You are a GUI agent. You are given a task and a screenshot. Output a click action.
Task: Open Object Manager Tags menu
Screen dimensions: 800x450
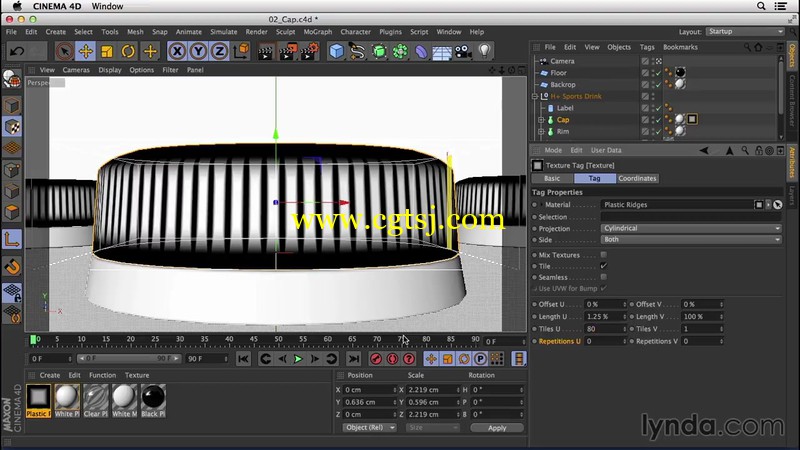[x=647, y=47]
